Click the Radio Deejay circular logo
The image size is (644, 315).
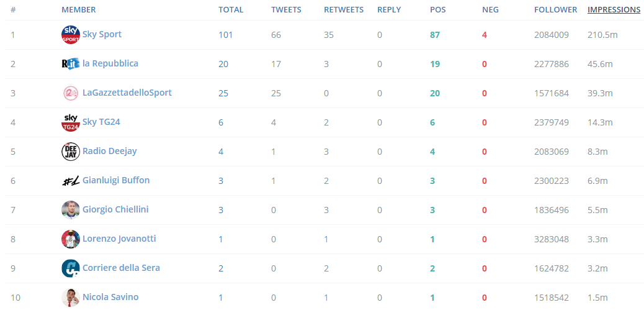pos(70,152)
